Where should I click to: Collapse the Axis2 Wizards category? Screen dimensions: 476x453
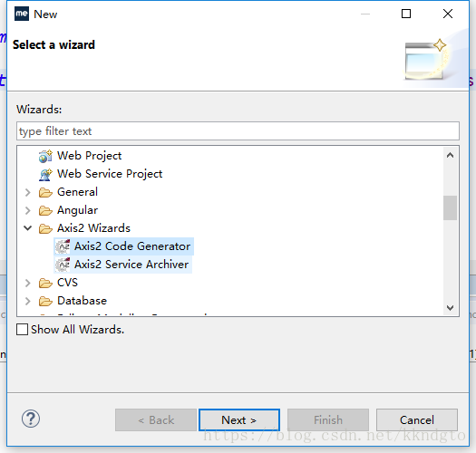tap(27, 228)
